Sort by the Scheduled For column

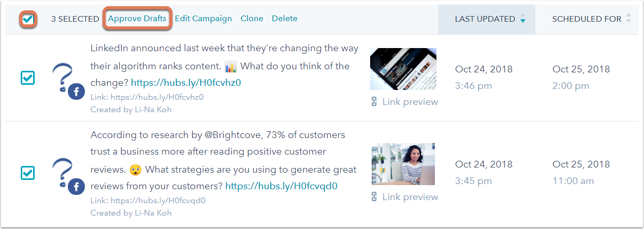coord(587,19)
